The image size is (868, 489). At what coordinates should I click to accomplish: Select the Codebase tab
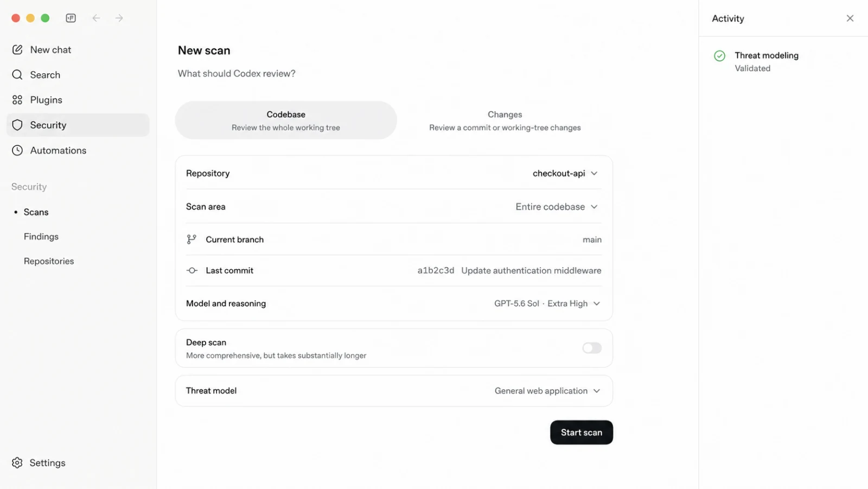(x=286, y=120)
